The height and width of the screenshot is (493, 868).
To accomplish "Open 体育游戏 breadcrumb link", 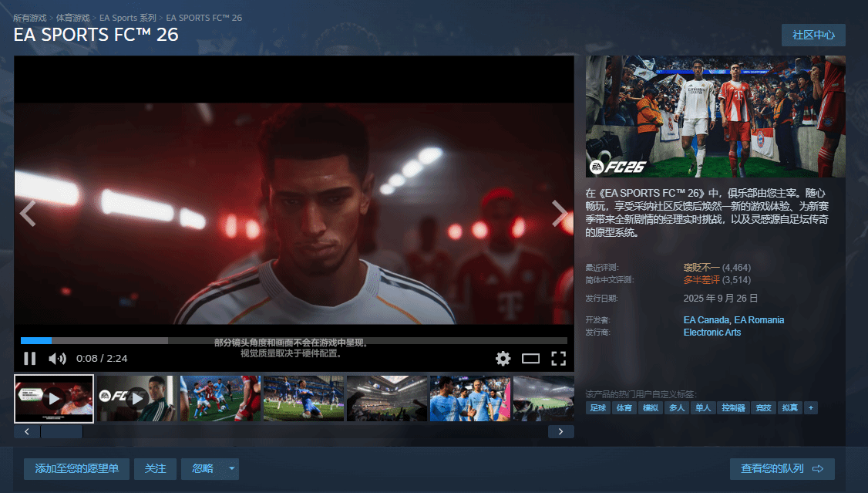I will pyautogui.click(x=72, y=18).
